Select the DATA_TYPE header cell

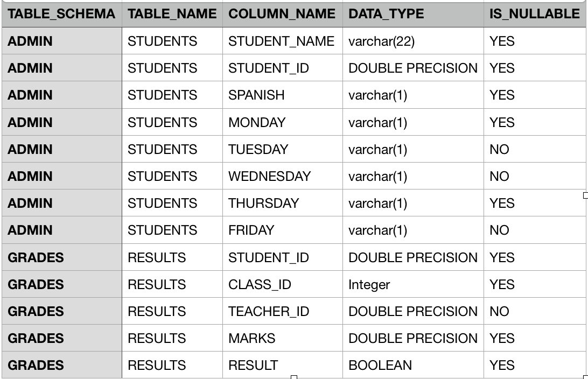point(386,14)
